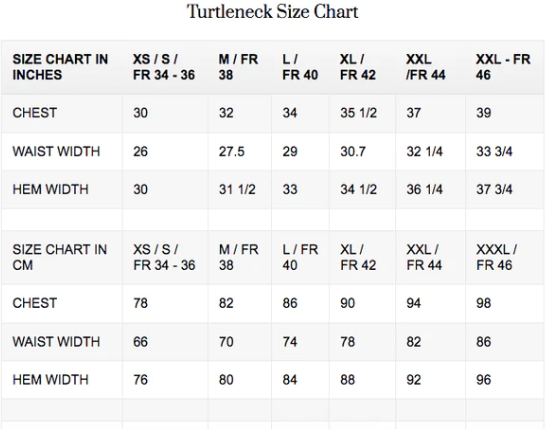Image resolution: width=547 pixels, height=429 pixels.
Task: Select the SIZE CHART IN INCHES header
Action: pyautogui.click(x=60, y=67)
